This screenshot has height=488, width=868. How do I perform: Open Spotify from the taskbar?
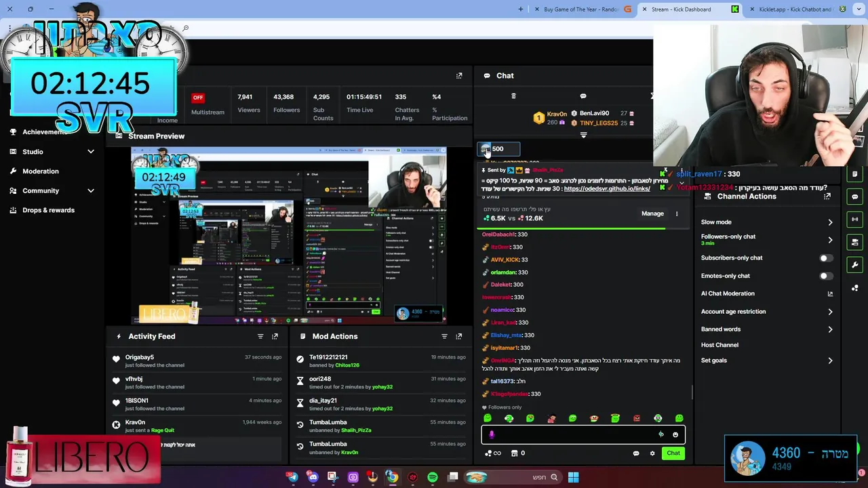[x=433, y=477]
